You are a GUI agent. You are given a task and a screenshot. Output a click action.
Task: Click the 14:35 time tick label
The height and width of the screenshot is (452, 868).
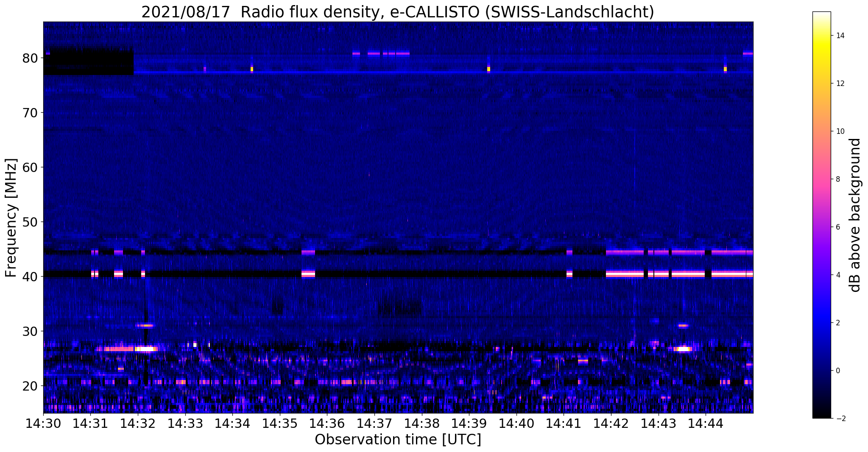(280, 423)
